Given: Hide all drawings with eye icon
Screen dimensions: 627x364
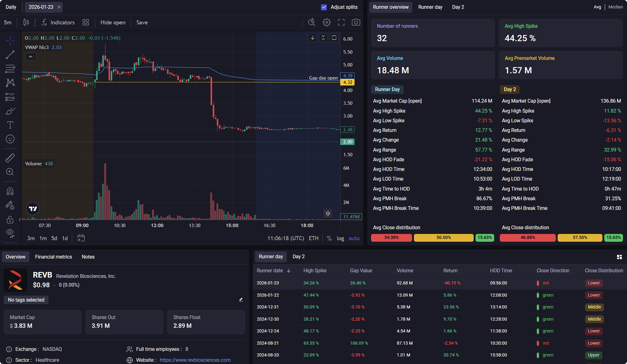Looking at the screenshot, I should click(10, 233).
